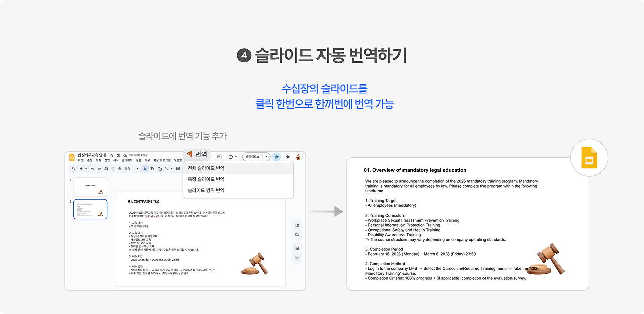Click the top icon in right side panel
The height and width of the screenshot is (314, 644).
pyautogui.click(x=297, y=225)
